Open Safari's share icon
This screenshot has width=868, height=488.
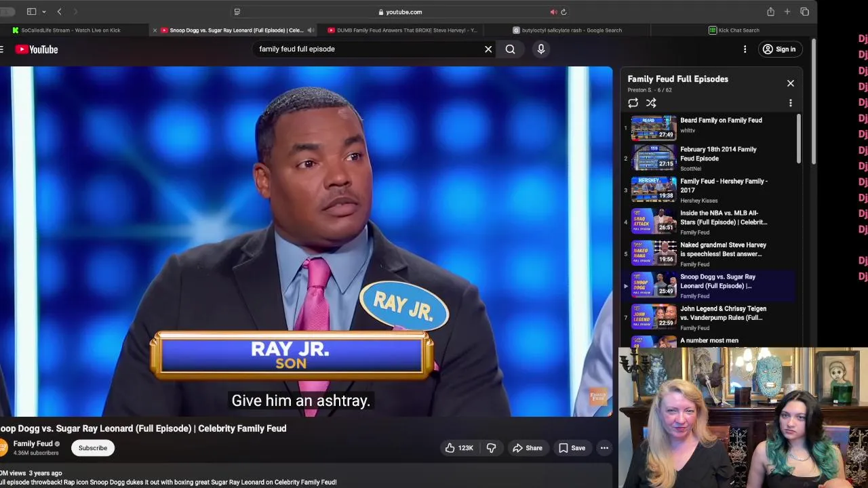(x=770, y=12)
